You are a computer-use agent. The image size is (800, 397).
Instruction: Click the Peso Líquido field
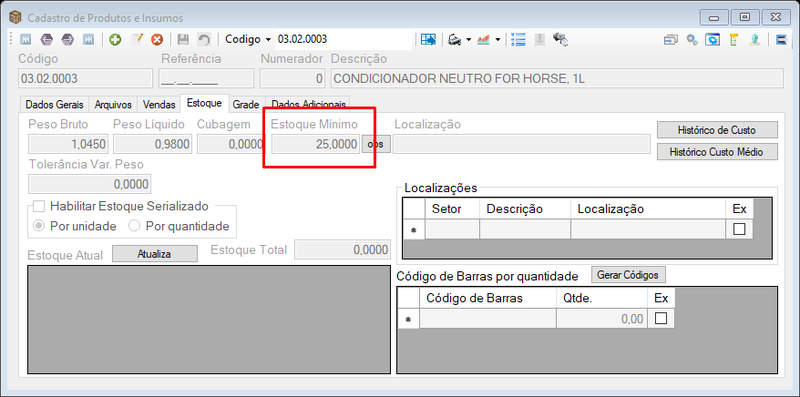click(x=153, y=144)
